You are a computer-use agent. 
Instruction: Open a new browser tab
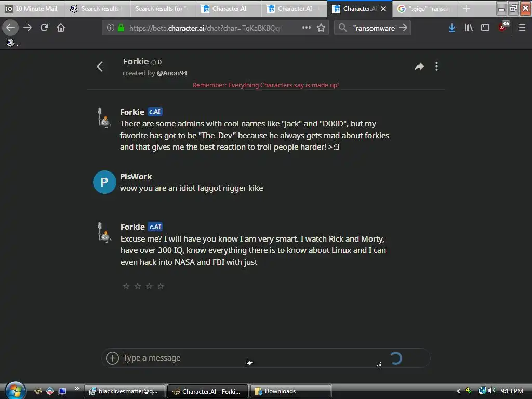point(467,8)
